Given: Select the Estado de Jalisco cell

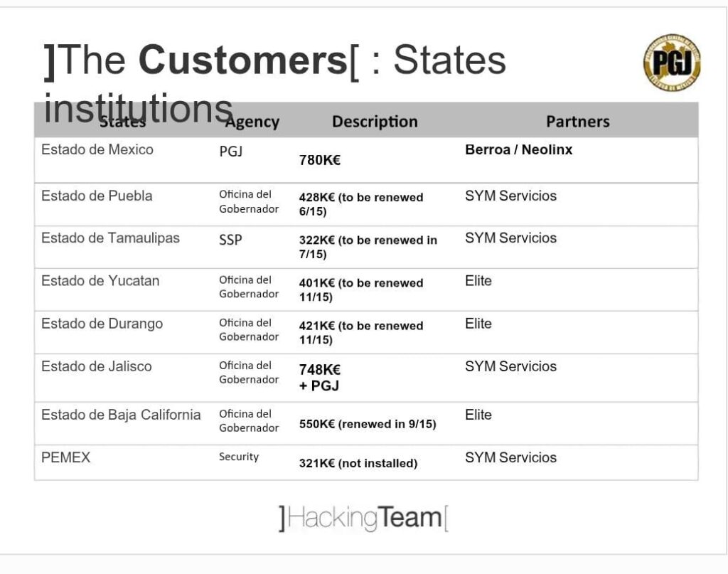Looking at the screenshot, I should [97, 366].
